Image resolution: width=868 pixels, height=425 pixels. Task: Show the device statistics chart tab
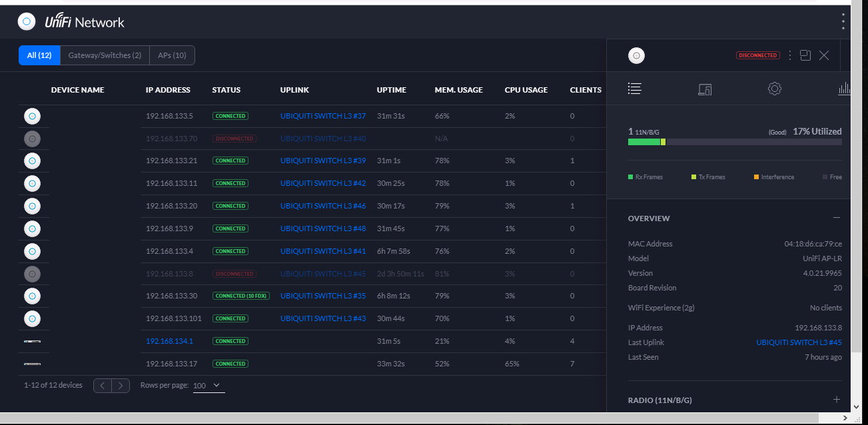pyautogui.click(x=844, y=89)
